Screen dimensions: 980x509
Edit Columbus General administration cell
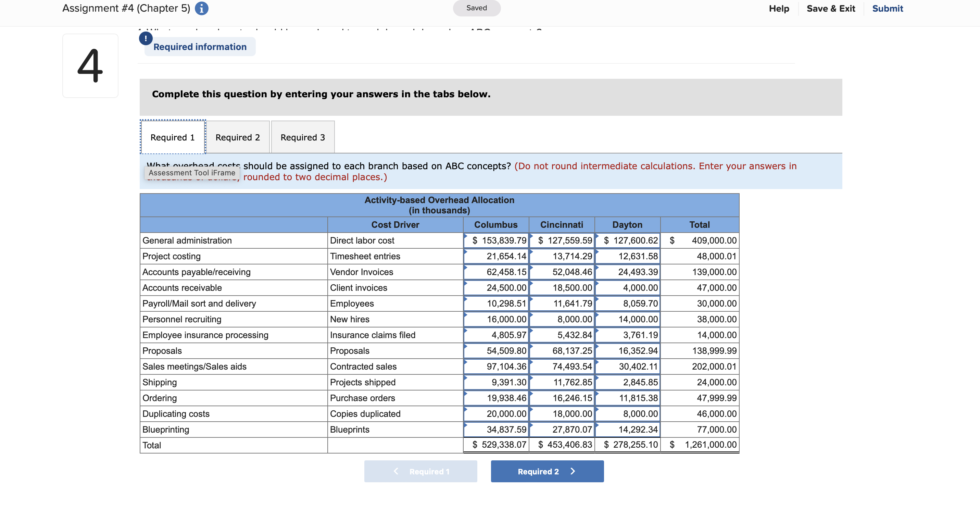496,240
